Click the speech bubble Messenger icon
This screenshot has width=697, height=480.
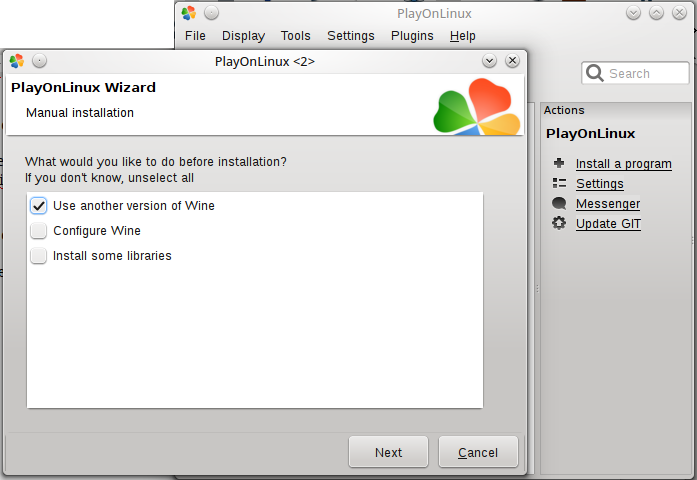click(x=559, y=203)
